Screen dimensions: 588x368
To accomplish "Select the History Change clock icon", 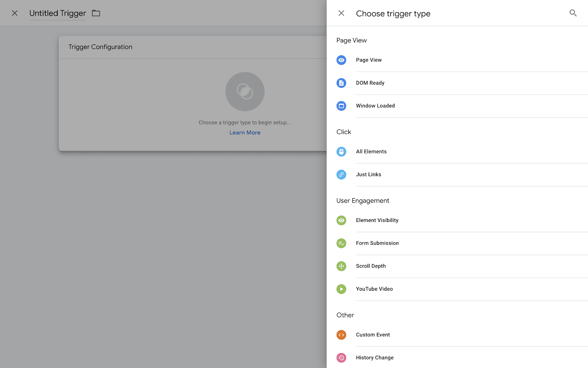I will click(341, 358).
